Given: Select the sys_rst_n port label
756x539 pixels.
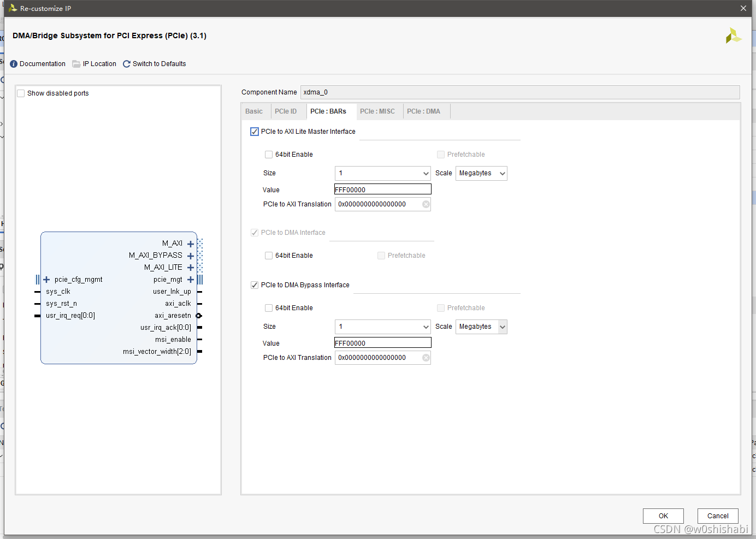Looking at the screenshot, I should coord(61,304).
